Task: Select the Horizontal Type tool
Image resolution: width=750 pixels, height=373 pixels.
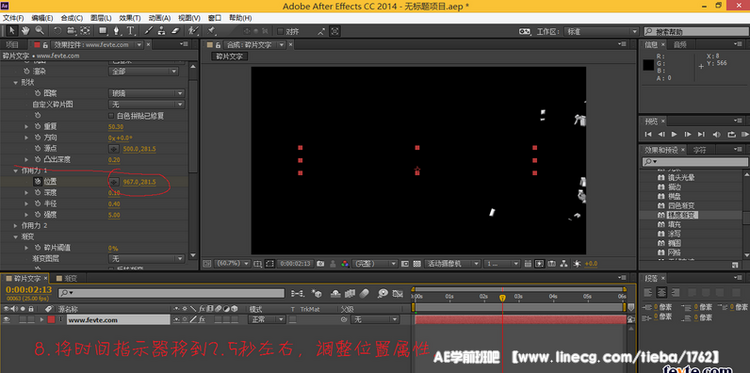Action: [x=130, y=31]
